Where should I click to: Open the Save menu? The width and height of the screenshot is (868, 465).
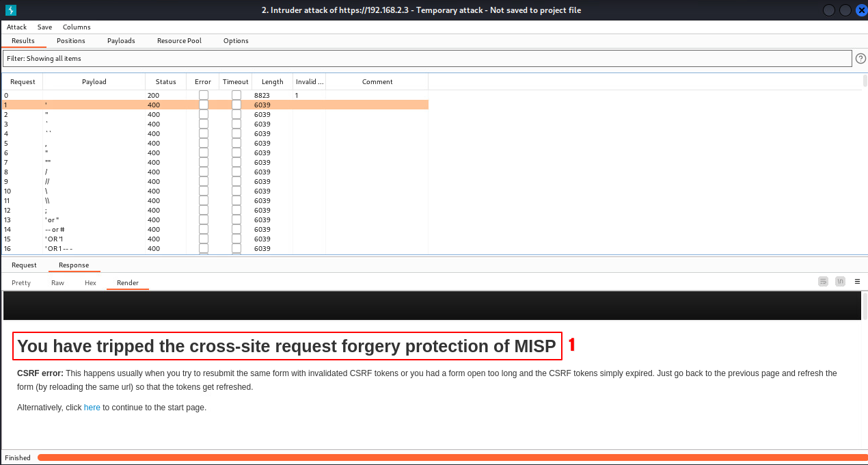point(44,27)
